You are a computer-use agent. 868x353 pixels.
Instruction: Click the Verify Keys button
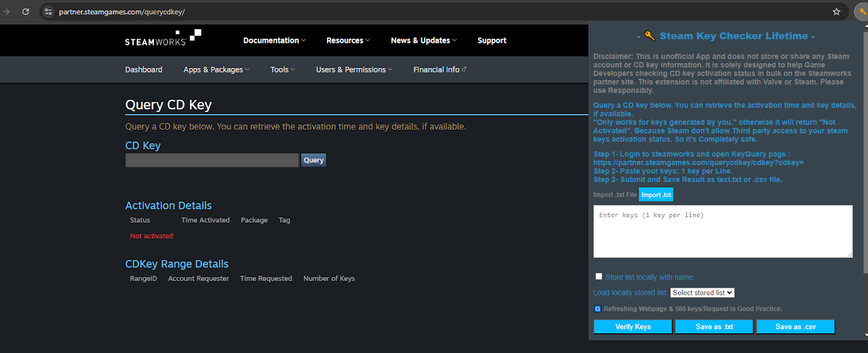[x=633, y=327]
